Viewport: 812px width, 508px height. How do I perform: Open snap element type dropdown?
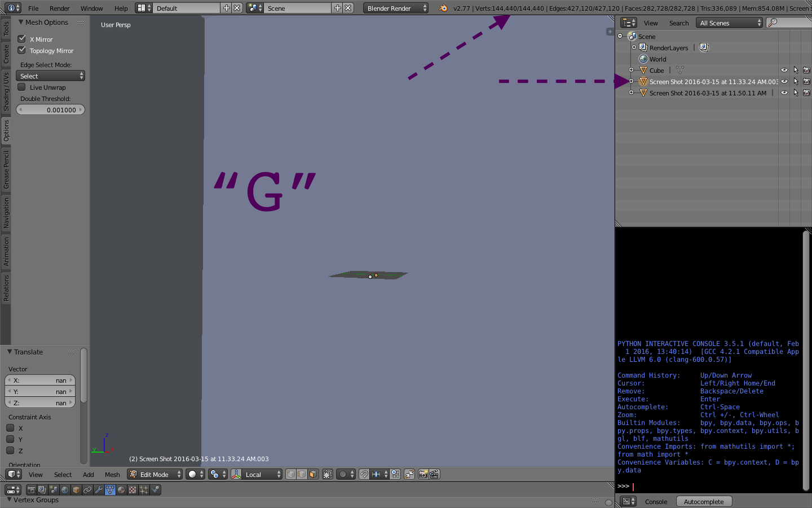pyautogui.click(x=379, y=475)
